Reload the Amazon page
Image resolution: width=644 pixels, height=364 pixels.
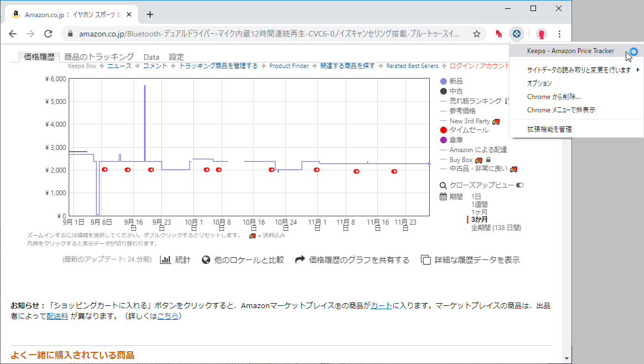[48, 34]
